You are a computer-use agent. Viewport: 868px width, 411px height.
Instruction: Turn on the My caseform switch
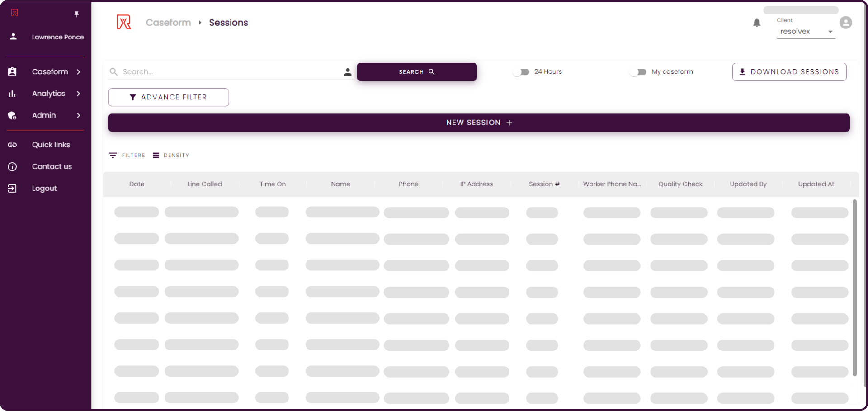pyautogui.click(x=638, y=72)
